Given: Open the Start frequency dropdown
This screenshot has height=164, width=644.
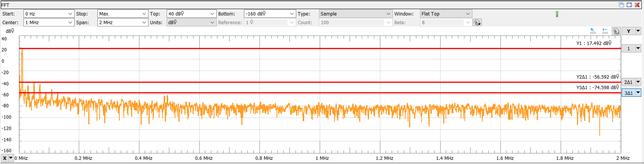Looking at the screenshot, I should coord(70,14).
